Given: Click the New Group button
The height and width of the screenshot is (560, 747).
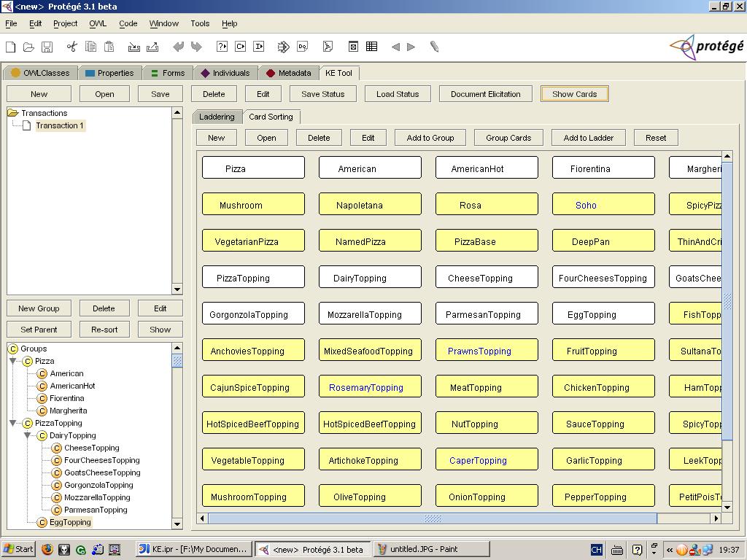Looking at the screenshot, I should tap(39, 308).
